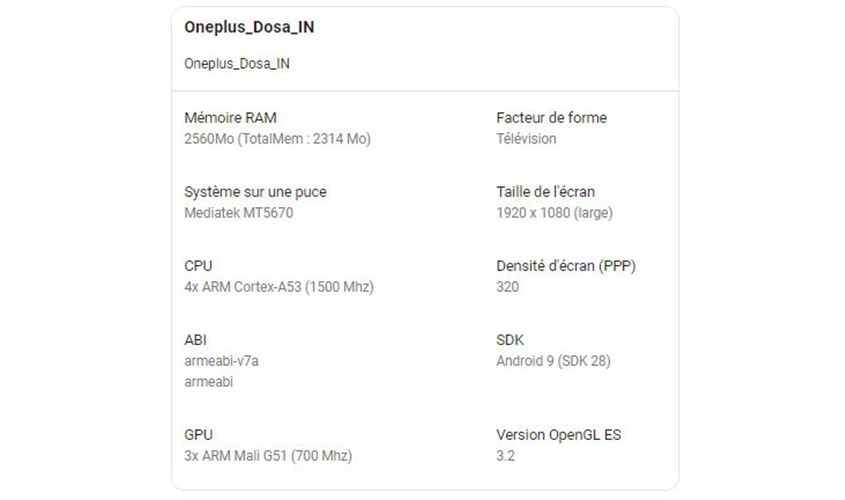Click the Mémoire RAM label

[x=230, y=118]
